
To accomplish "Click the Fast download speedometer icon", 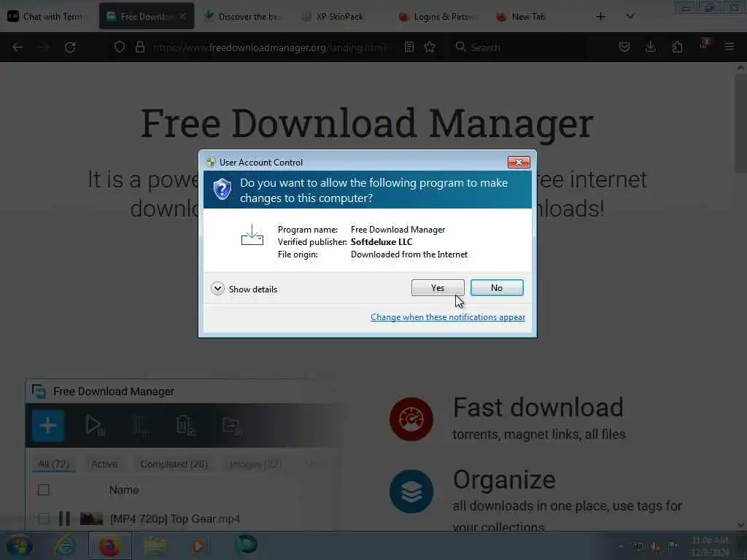I will (x=411, y=419).
